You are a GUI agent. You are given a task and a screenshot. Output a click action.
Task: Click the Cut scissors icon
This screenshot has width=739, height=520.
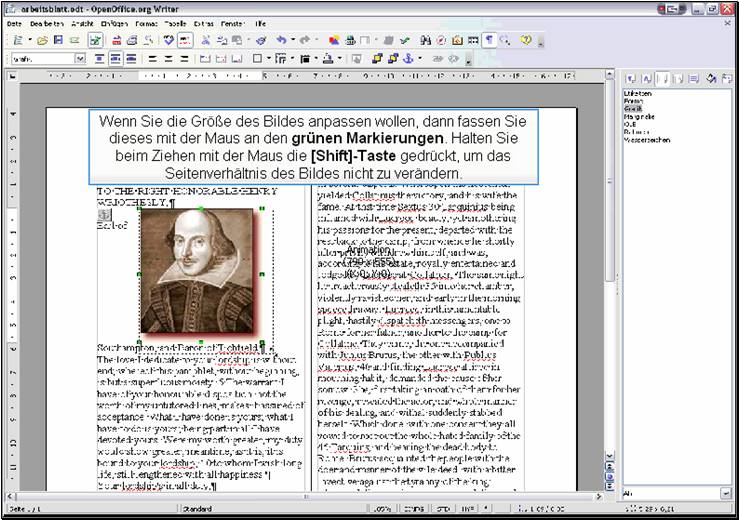207,40
